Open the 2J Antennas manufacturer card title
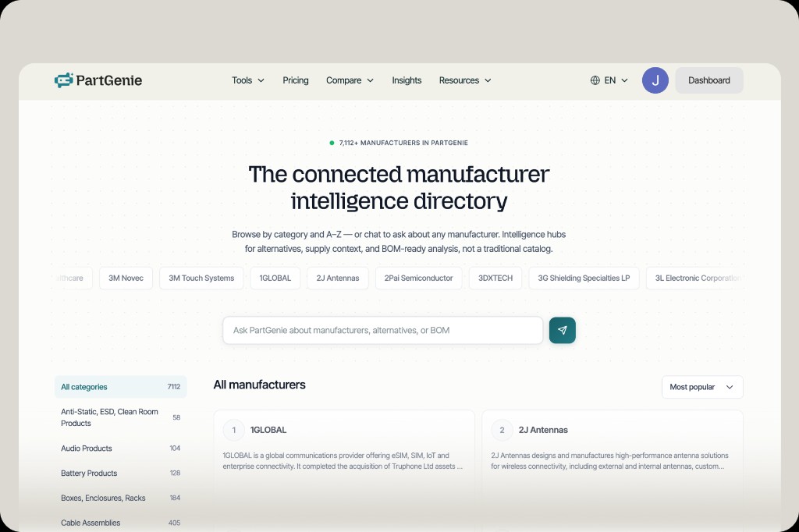 tap(543, 430)
